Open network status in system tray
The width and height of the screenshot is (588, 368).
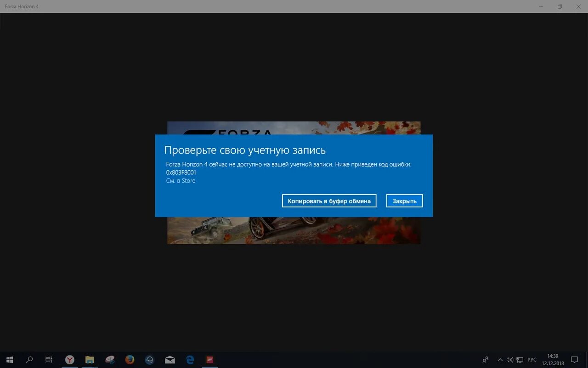(520, 360)
